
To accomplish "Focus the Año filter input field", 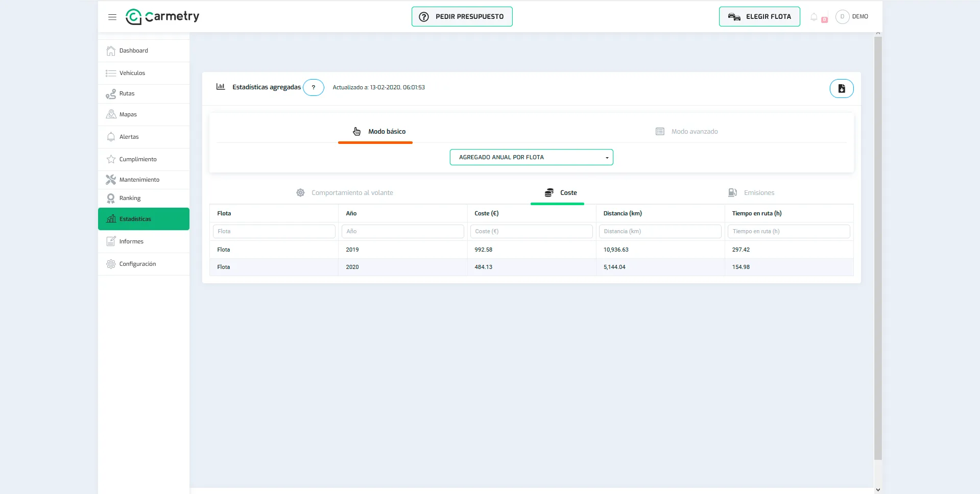I will (402, 231).
